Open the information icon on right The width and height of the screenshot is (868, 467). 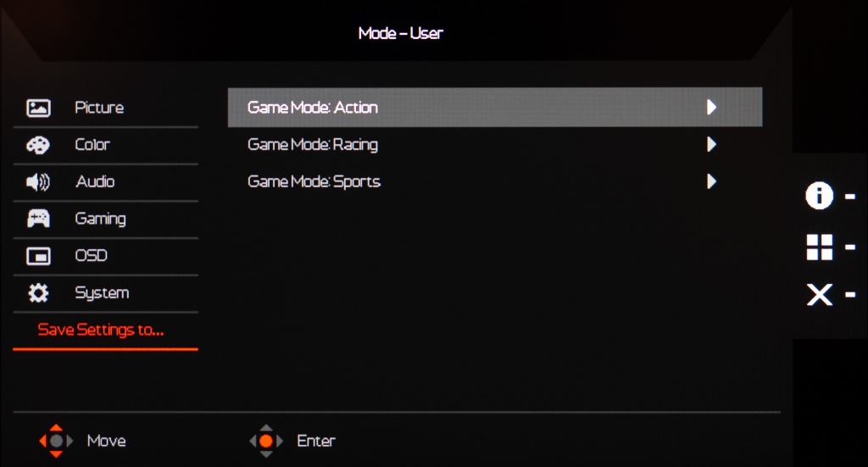pyautogui.click(x=820, y=196)
